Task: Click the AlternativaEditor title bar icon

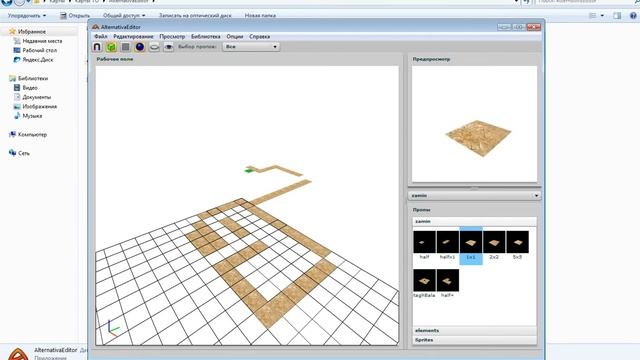Action: [96, 27]
